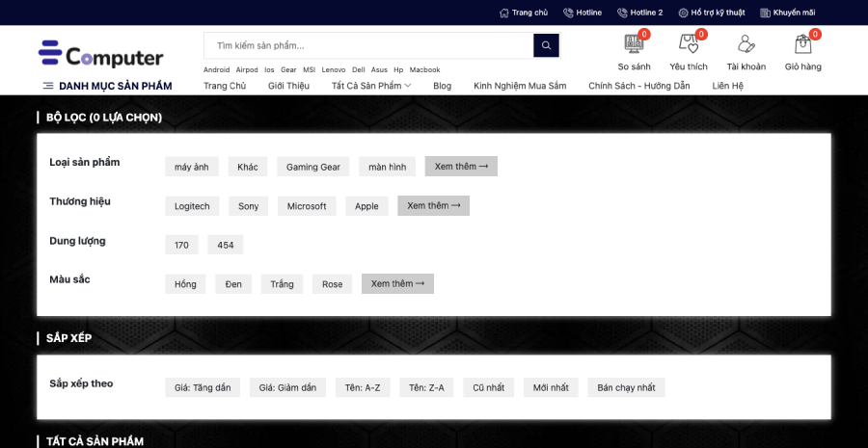Click the Android search keyword
This screenshot has height=448, width=868.
(x=216, y=69)
